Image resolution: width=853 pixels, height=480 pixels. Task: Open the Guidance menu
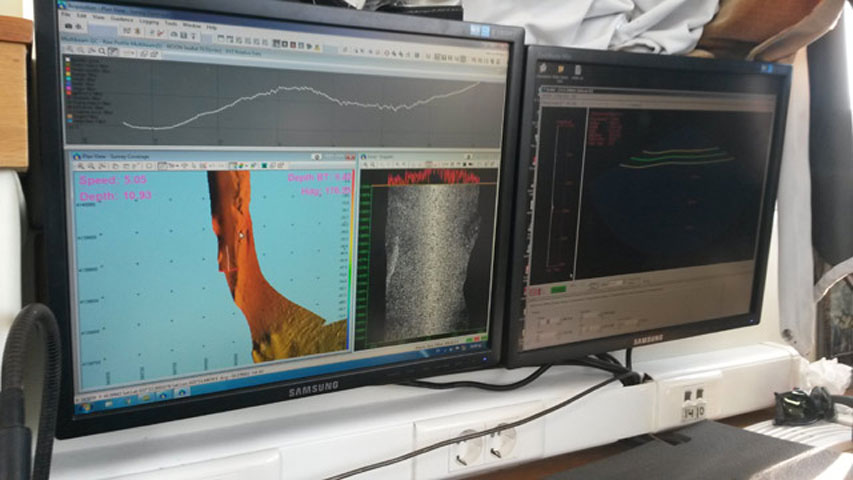(x=121, y=20)
